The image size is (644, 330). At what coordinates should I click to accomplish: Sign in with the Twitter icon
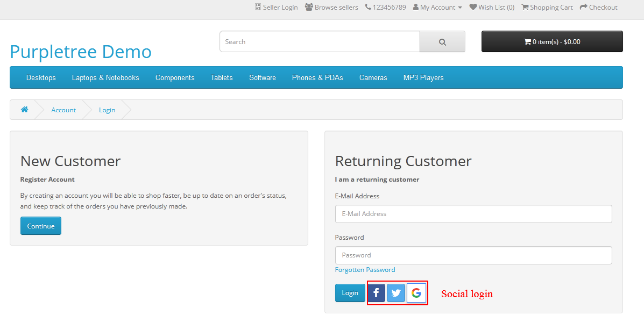(x=396, y=293)
